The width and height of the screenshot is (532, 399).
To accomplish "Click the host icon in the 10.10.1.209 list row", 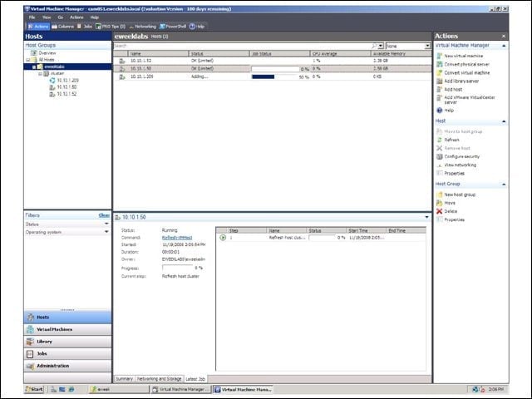I will coord(122,77).
